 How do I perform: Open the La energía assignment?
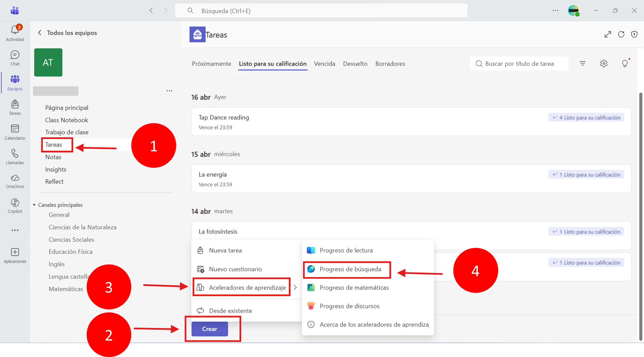click(x=411, y=179)
